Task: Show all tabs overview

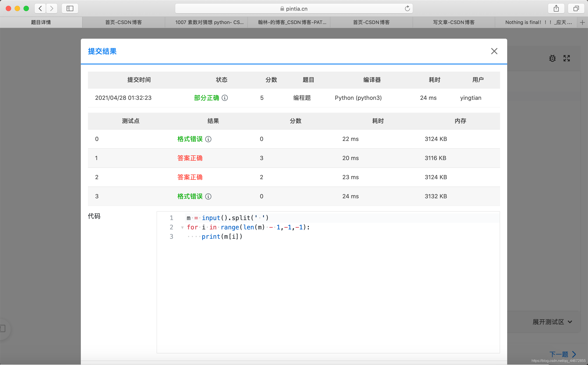Action: [576, 8]
